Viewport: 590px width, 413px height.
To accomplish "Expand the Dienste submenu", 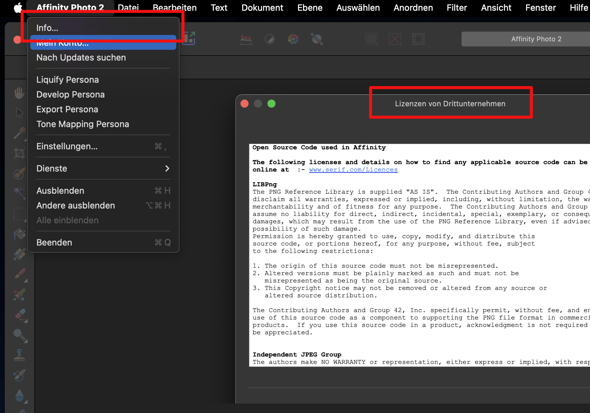I will pos(103,169).
